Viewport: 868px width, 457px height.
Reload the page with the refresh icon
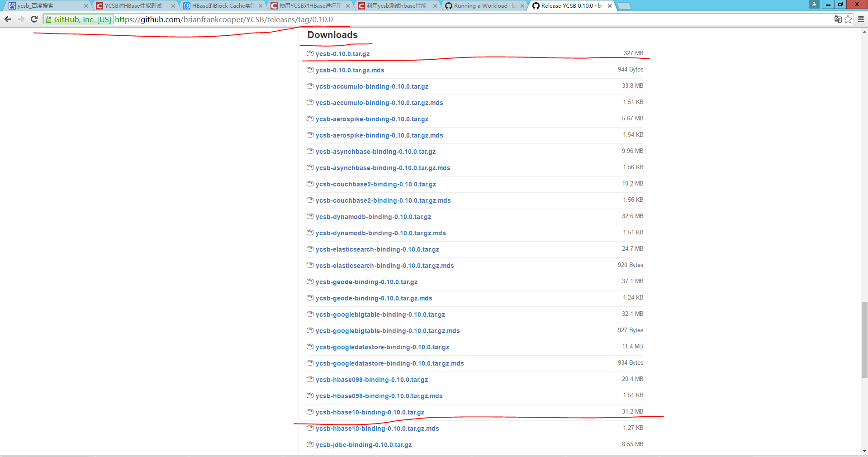[34, 19]
